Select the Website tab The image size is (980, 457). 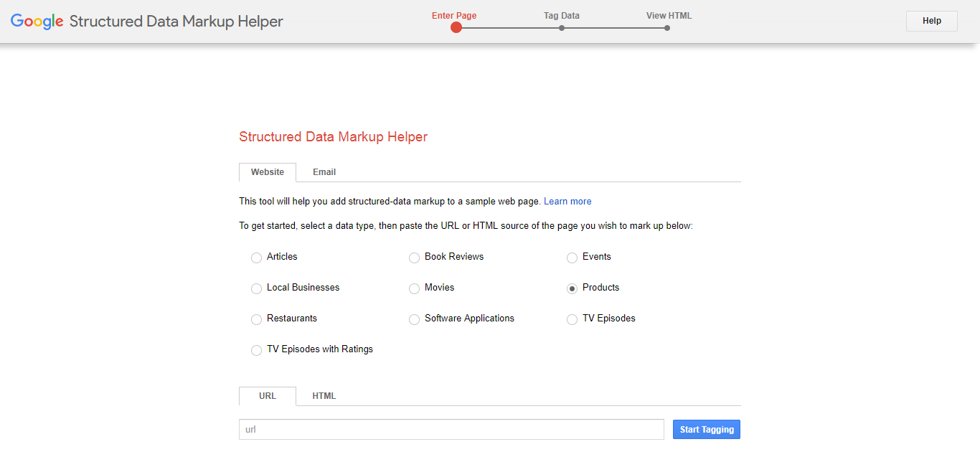267,172
